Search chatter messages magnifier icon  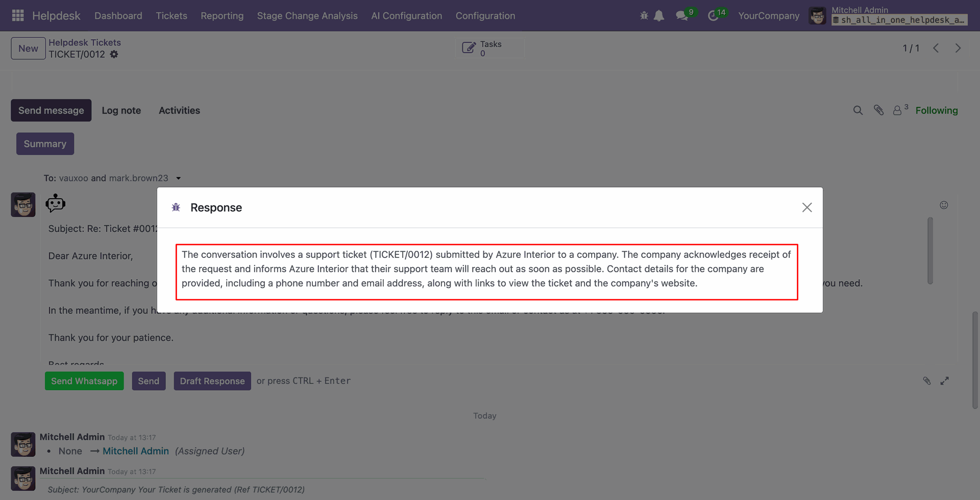858,110
